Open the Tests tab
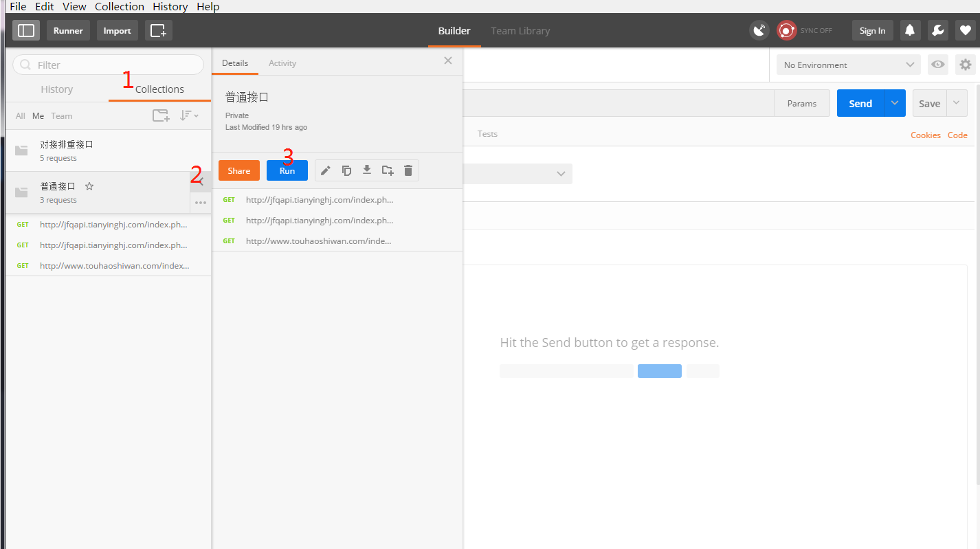Viewport: 980px width, 549px height. pyautogui.click(x=487, y=133)
